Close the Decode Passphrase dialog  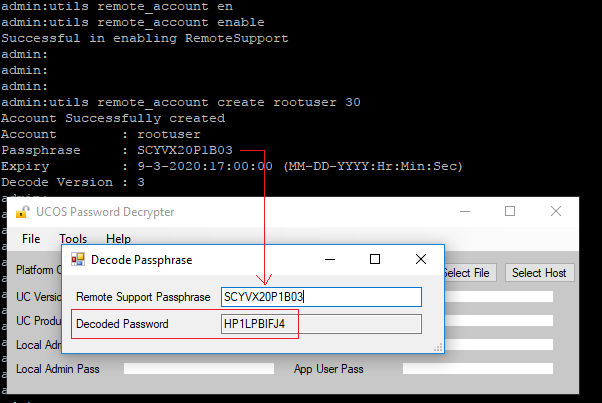421,259
